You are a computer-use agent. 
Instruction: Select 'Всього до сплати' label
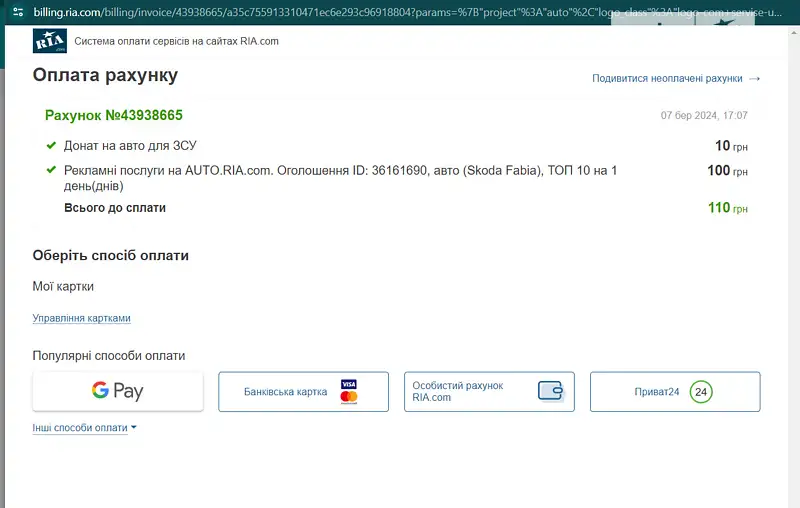point(115,208)
